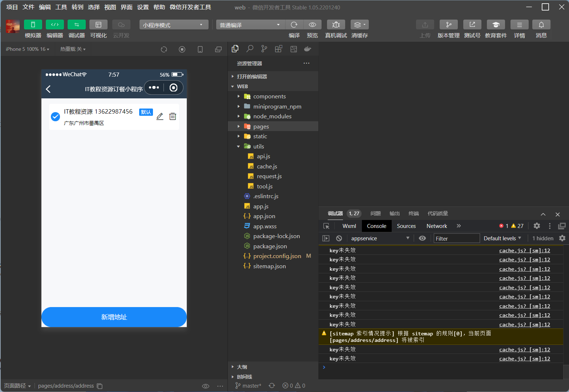Expand the 打开的编辑器 section
The height and width of the screenshot is (392, 569).
273,77
